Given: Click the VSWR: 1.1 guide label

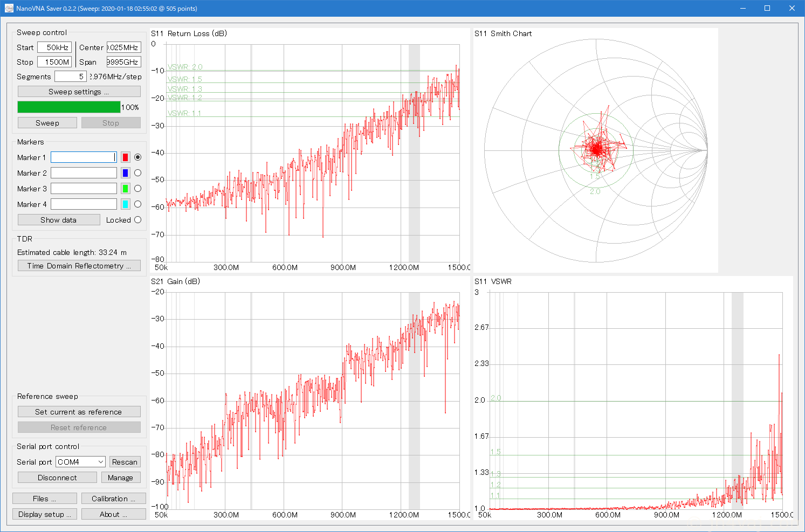Looking at the screenshot, I should coord(184,113).
